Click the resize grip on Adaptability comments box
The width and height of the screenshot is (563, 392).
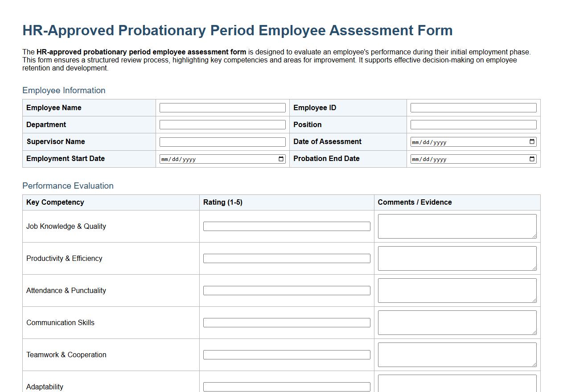pyautogui.click(x=534, y=391)
